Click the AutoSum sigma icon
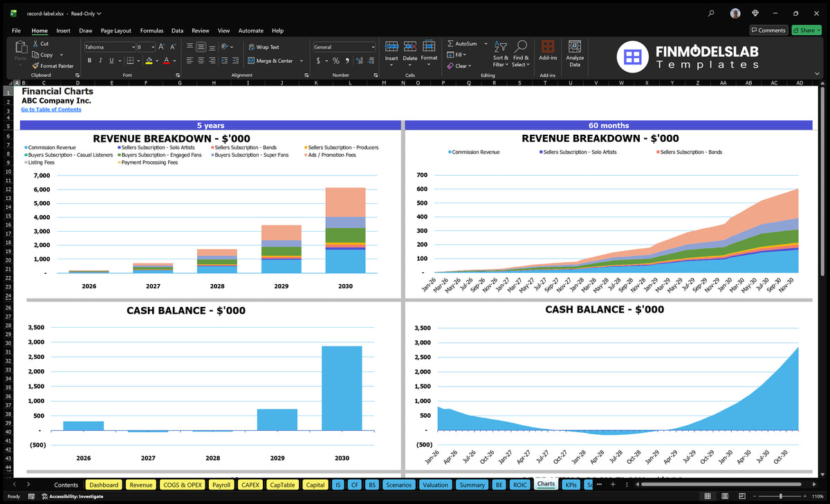The height and width of the screenshot is (504, 830). (450, 44)
